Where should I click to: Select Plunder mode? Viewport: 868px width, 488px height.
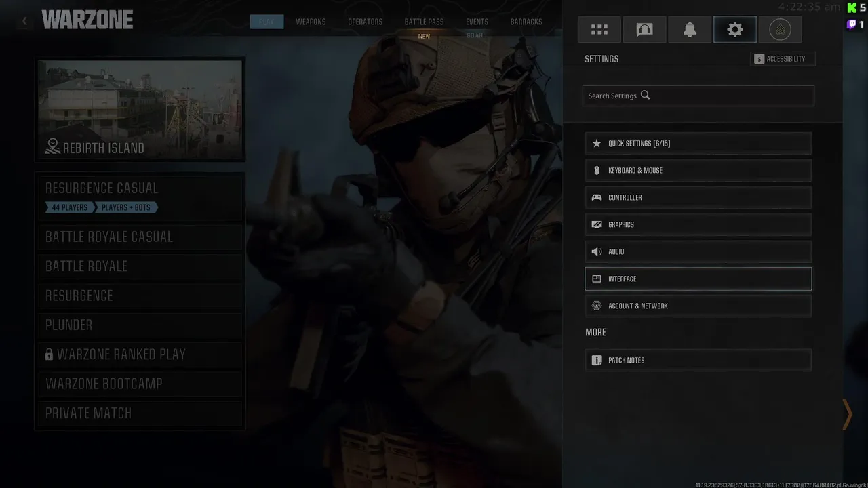point(140,325)
